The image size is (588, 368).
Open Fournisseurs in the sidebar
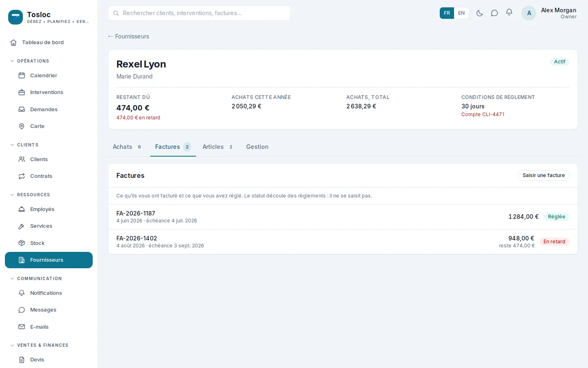[49, 260]
